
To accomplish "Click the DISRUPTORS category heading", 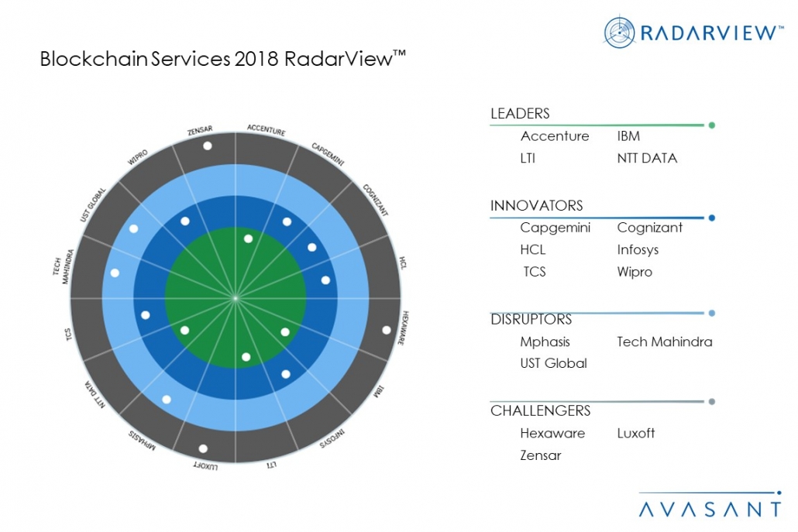I will tap(531, 319).
